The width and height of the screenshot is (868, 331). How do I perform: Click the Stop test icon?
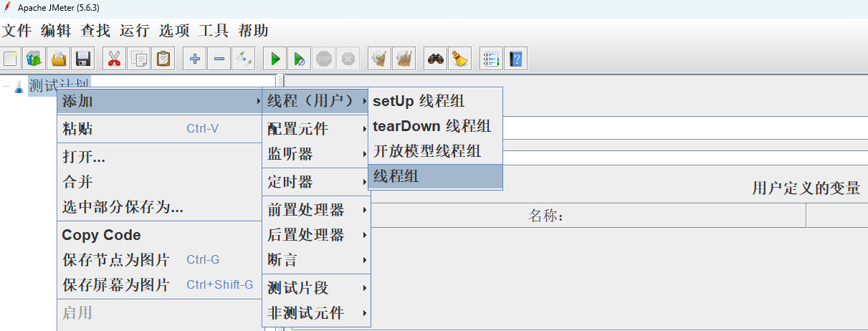click(324, 59)
